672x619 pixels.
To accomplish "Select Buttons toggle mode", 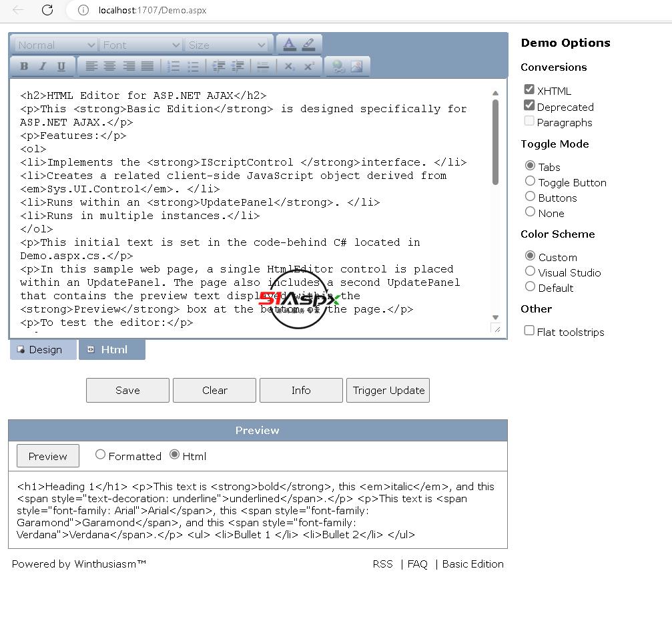I will pos(530,196).
